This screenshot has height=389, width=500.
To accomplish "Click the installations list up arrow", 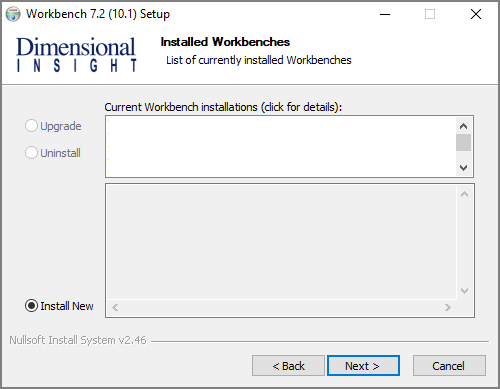I will (463, 126).
